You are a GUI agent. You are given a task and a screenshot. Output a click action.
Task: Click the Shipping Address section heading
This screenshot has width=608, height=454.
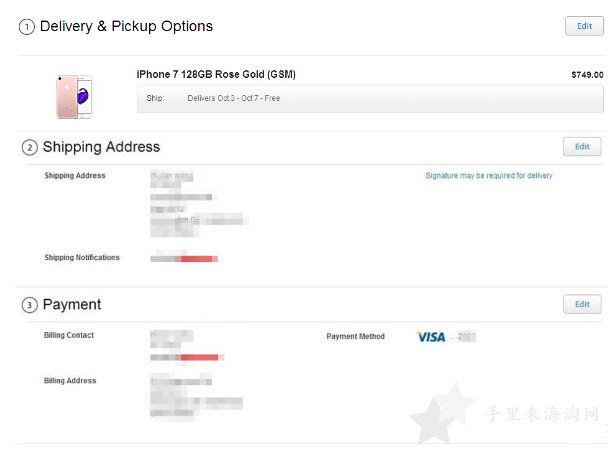click(x=101, y=147)
